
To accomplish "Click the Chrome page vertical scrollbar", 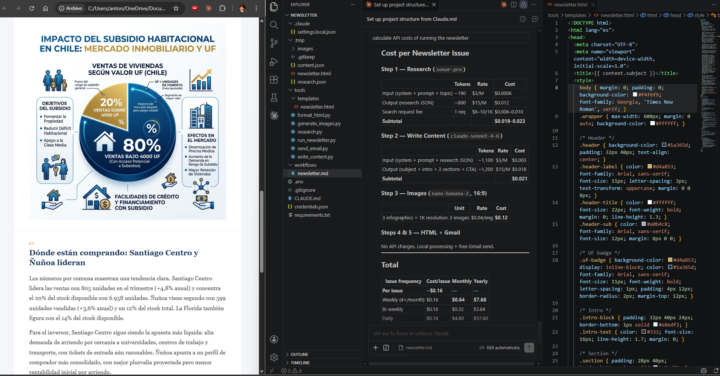I will point(262,231).
